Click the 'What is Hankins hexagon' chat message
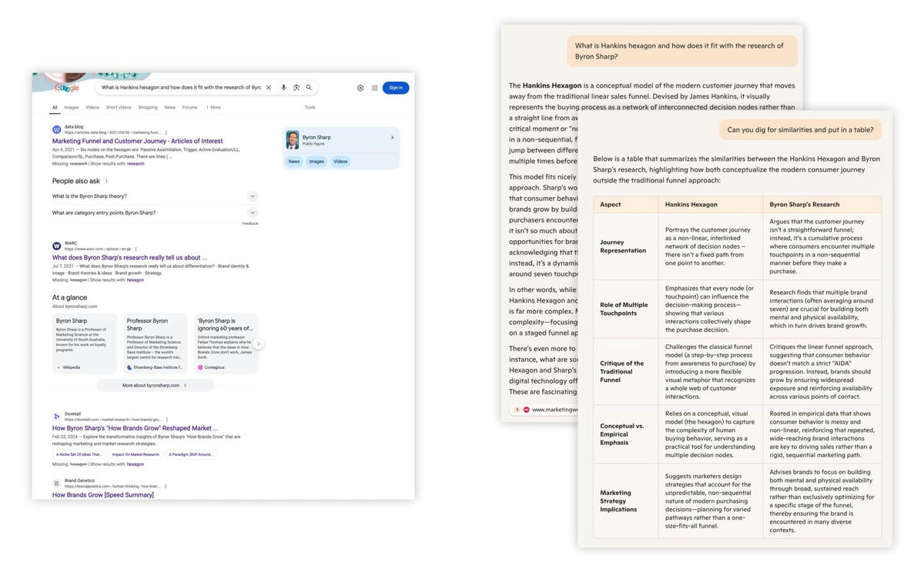924x569 pixels. (x=682, y=51)
